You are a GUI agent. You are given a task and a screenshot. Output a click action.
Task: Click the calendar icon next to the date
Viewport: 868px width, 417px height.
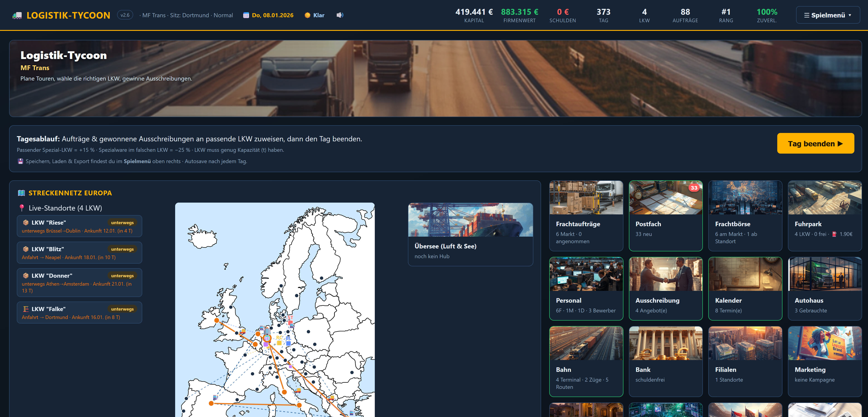click(x=246, y=15)
